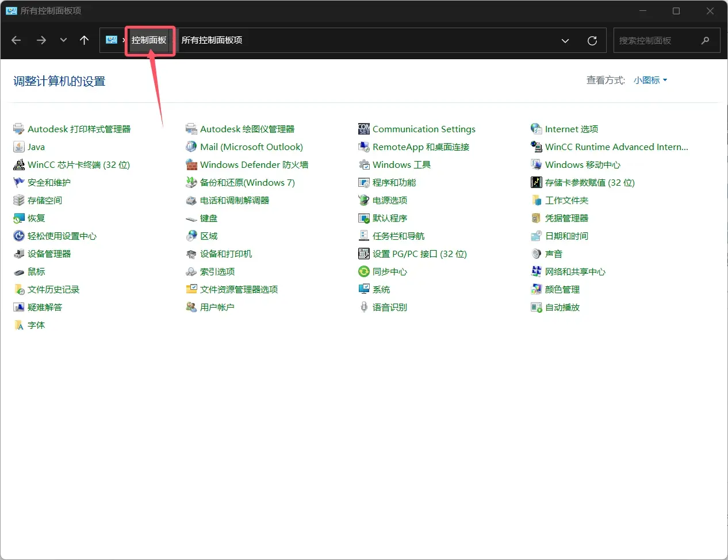The height and width of the screenshot is (560, 728).
Task: Open the 声音 speaker icon
Action: pyautogui.click(x=536, y=254)
